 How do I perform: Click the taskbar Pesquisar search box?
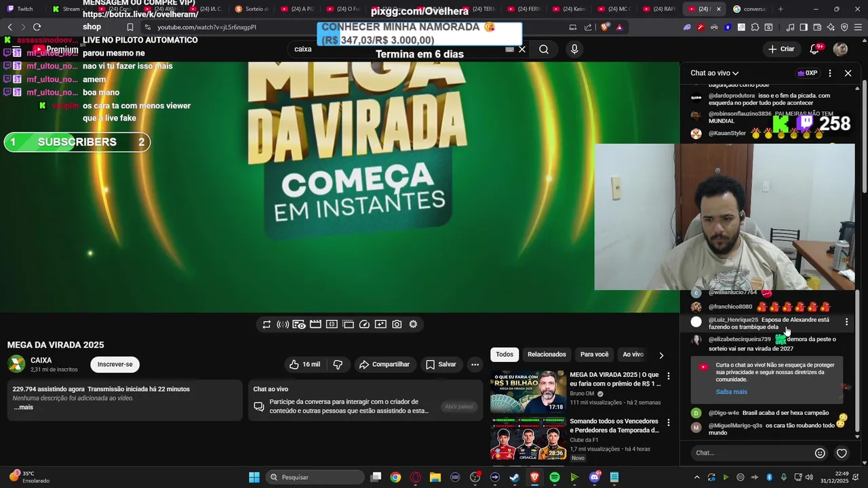pyautogui.click(x=314, y=477)
